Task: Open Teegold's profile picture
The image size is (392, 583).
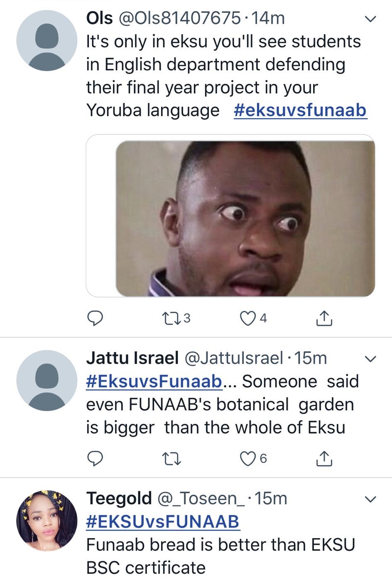Action: [47, 521]
